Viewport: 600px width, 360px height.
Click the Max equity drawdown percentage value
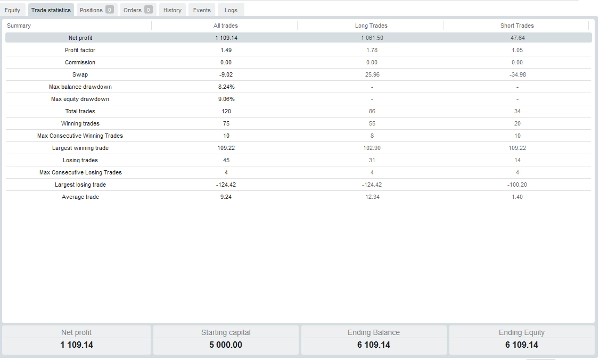point(226,99)
